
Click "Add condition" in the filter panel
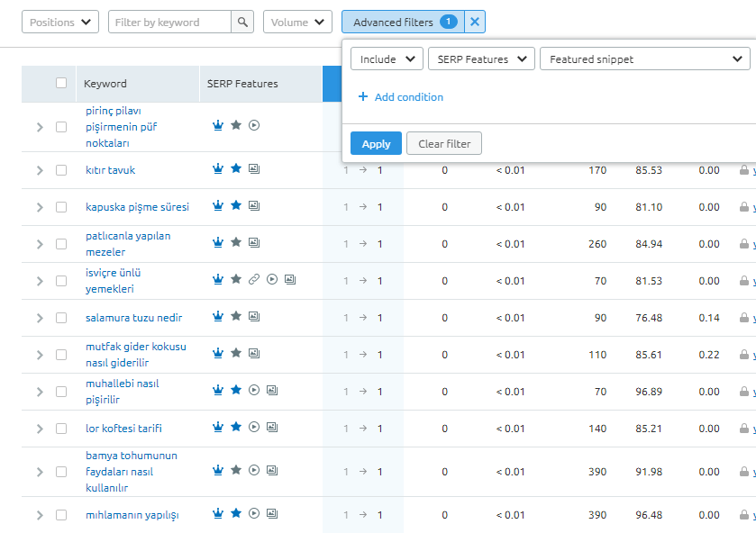click(400, 96)
